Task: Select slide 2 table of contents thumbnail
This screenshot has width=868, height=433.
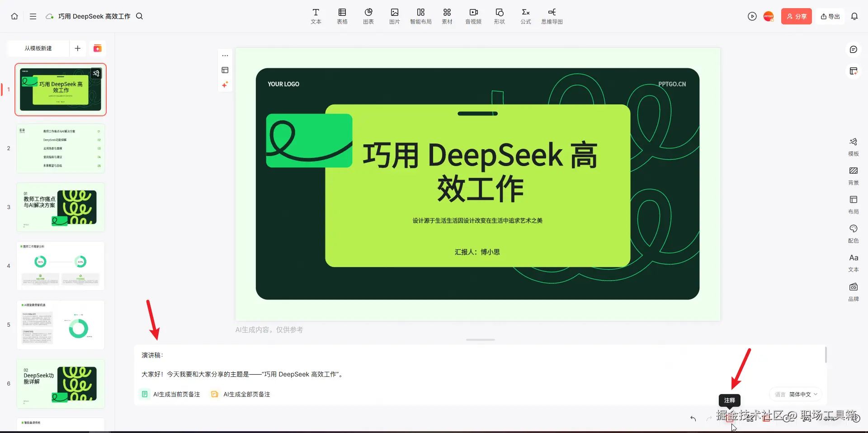Action: click(x=61, y=148)
